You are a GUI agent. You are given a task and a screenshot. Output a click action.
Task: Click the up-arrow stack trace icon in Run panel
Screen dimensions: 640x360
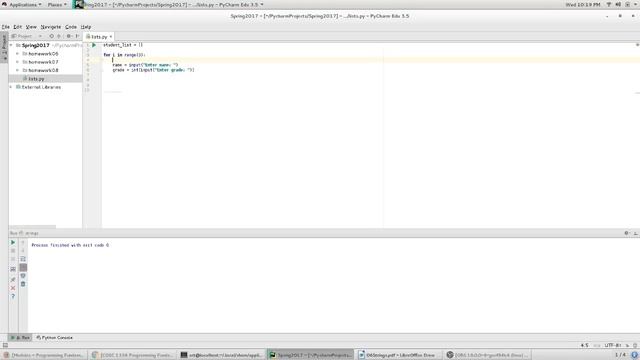click(x=23, y=242)
